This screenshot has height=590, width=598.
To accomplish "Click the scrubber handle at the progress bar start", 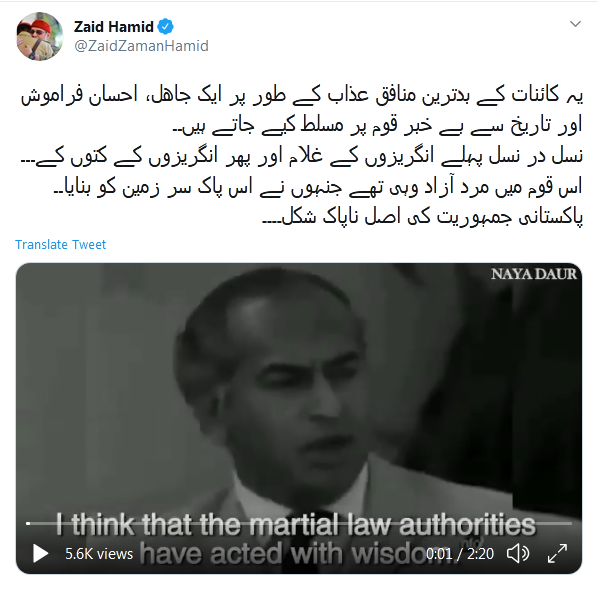I will pyautogui.click(x=28, y=523).
